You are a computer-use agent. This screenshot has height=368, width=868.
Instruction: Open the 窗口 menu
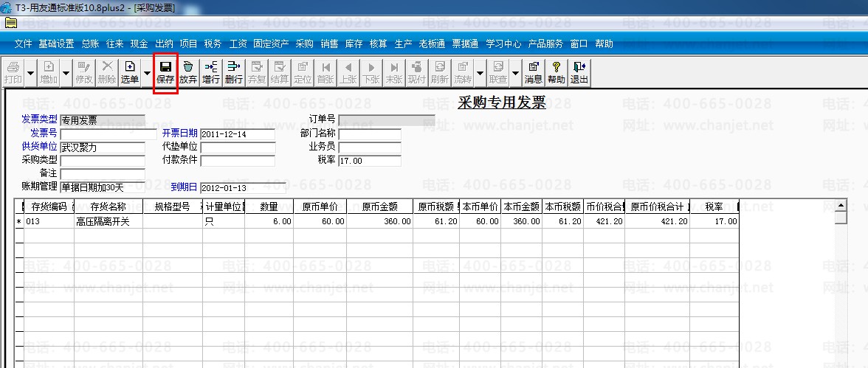pos(579,44)
